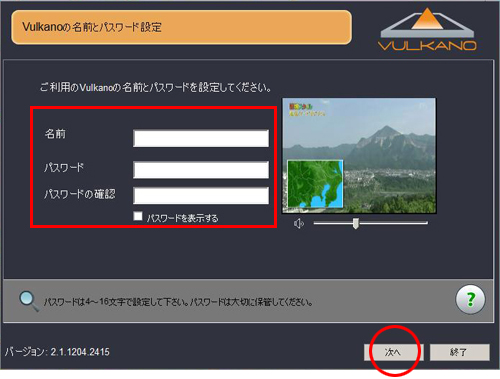
Task: Enable the パスワードを表示する checkbox
Action: (x=138, y=216)
